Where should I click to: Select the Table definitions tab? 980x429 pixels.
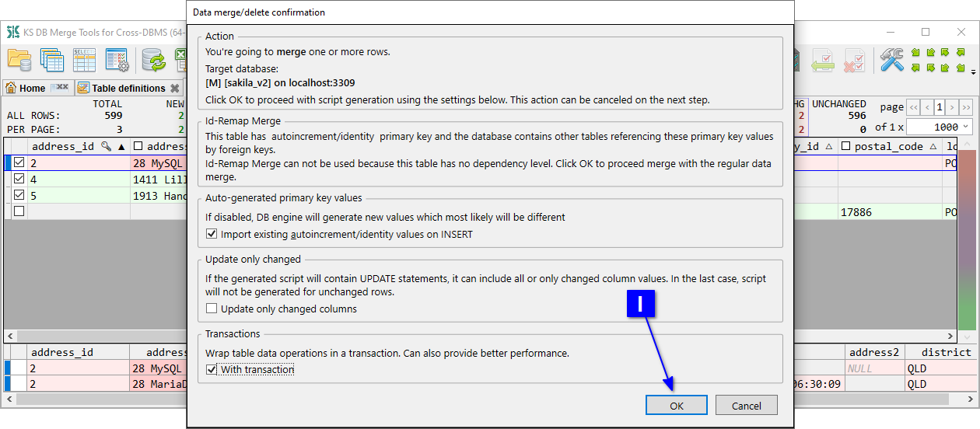tap(128, 88)
